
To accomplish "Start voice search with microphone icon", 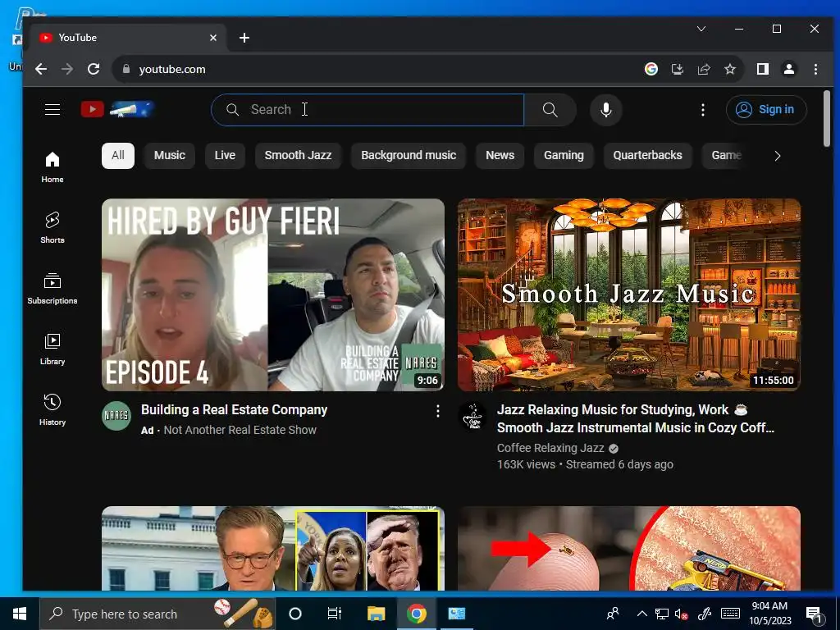I will [x=606, y=110].
